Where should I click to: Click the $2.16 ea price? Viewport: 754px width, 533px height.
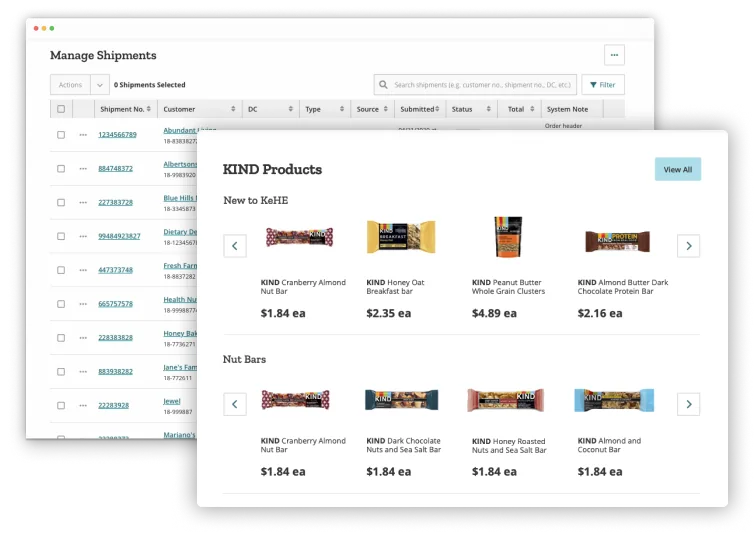point(600,313)
